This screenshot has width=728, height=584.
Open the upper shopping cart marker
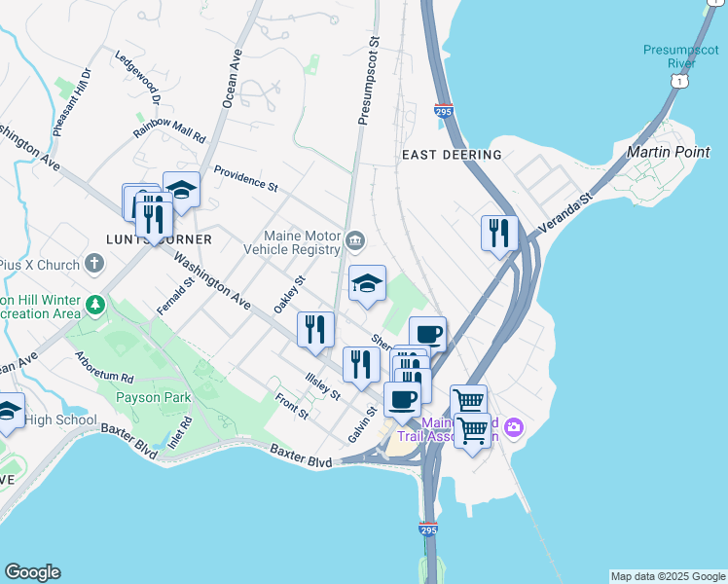tap(469, 399)
